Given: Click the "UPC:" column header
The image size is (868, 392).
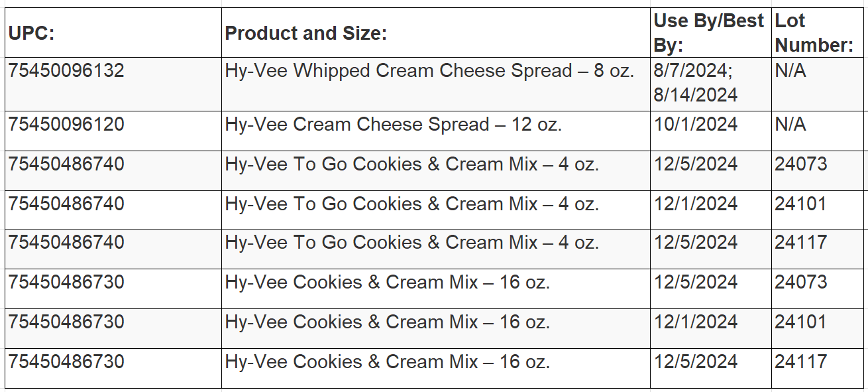Looking at the screenshot, I should coord(31,33).
